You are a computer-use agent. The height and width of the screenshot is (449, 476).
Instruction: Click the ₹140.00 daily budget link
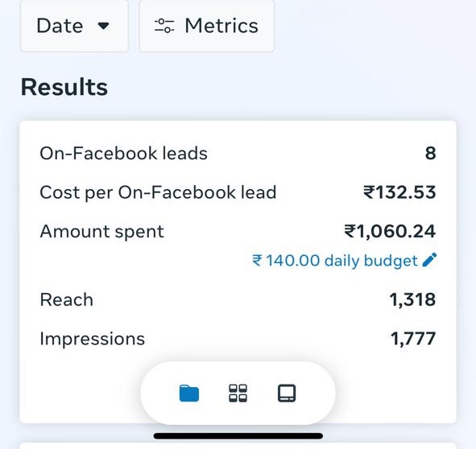pyautogui.click(x=335, y=261)
